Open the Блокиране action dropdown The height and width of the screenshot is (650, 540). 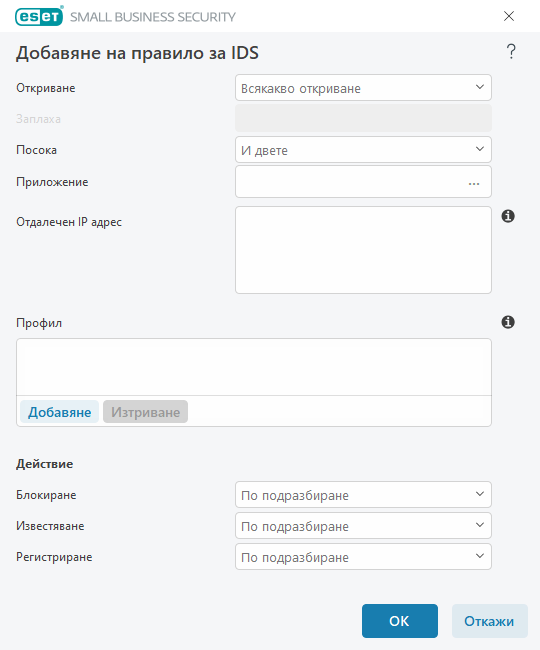pos(363,495)
